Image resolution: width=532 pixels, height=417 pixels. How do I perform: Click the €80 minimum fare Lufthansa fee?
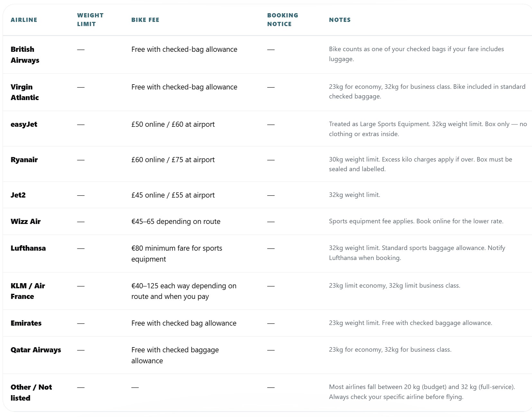point(177,254)
